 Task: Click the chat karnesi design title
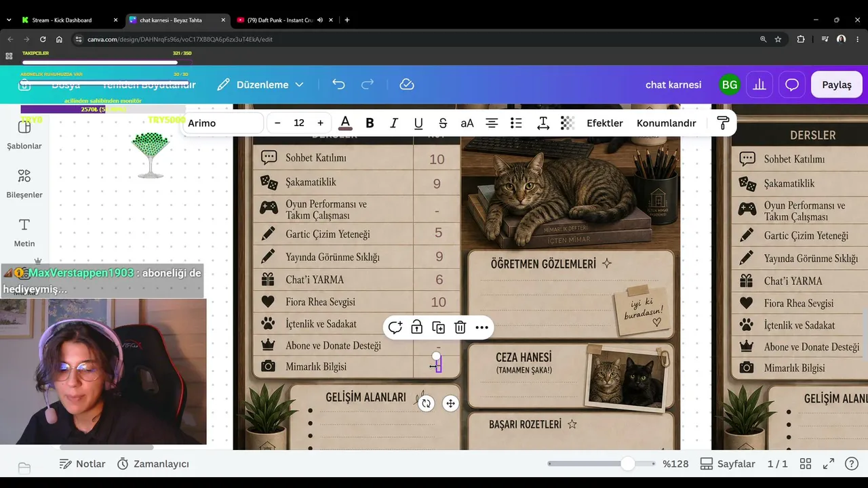pyautogui.click(x=673, y=85)
